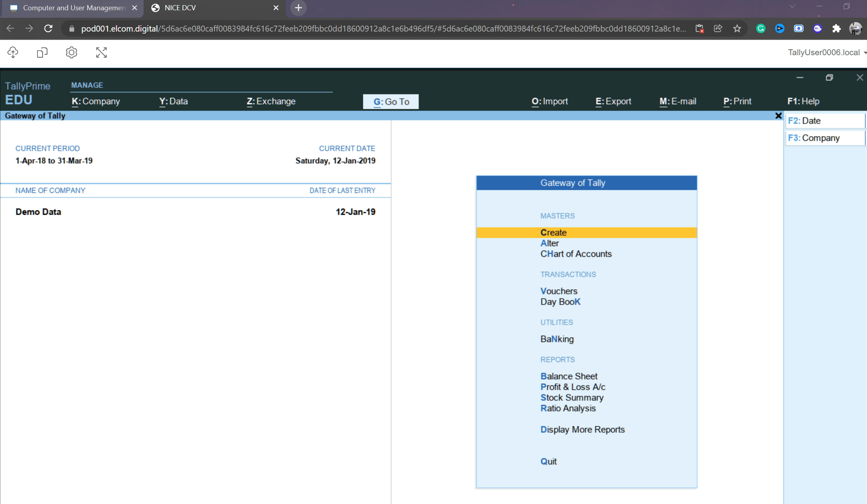This screenshot has width=867, height=504.
Task: Click the last entry date 12-Jan-19
Action: pyautogui.click(x=356, y=212)
